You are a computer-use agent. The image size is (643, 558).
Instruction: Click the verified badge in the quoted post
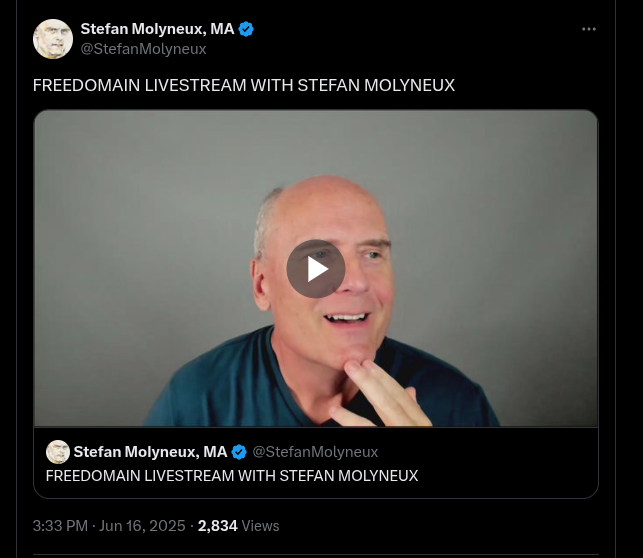(239, 452)
